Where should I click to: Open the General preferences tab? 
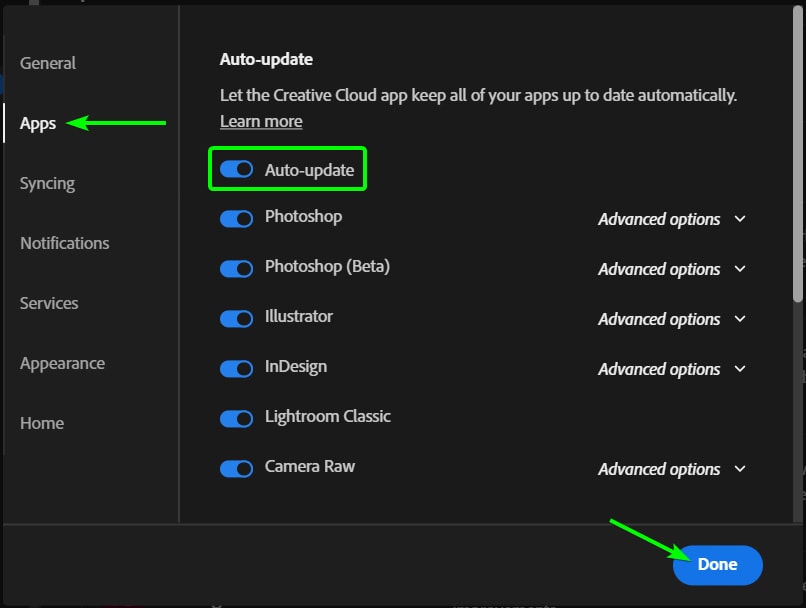48,63
